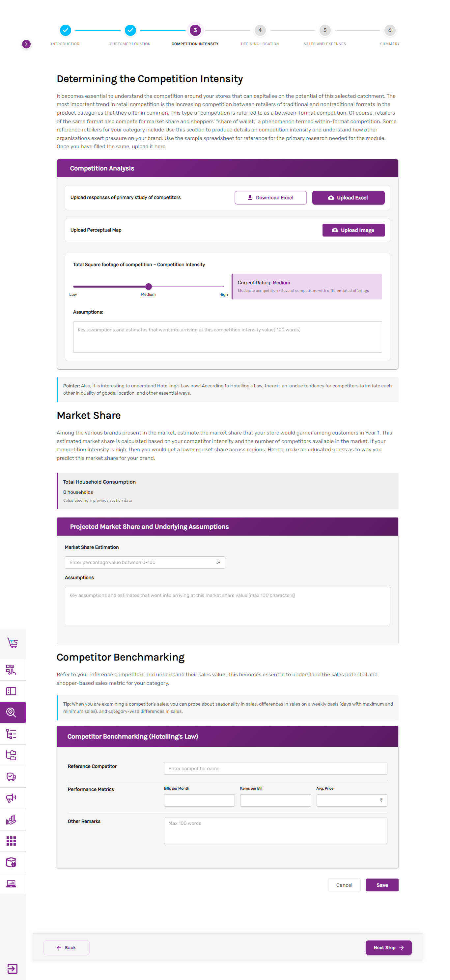
Task: Proceed with the Next Step button
Action: (388, 947)
